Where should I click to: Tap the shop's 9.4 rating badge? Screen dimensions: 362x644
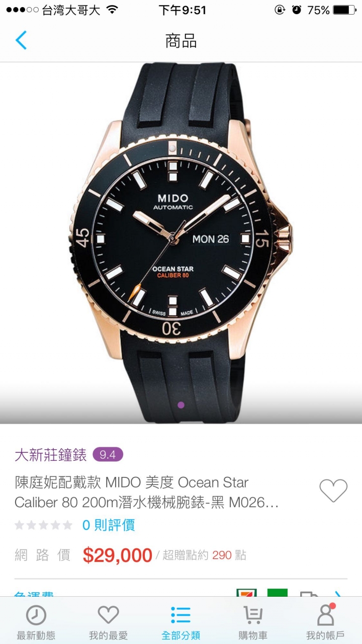coord(108,455)
